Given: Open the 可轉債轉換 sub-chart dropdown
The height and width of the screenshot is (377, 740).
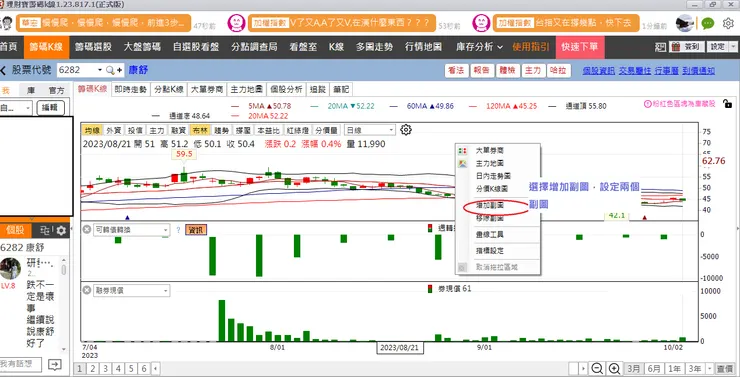Looking at the screenshot, I should point(131,230).
